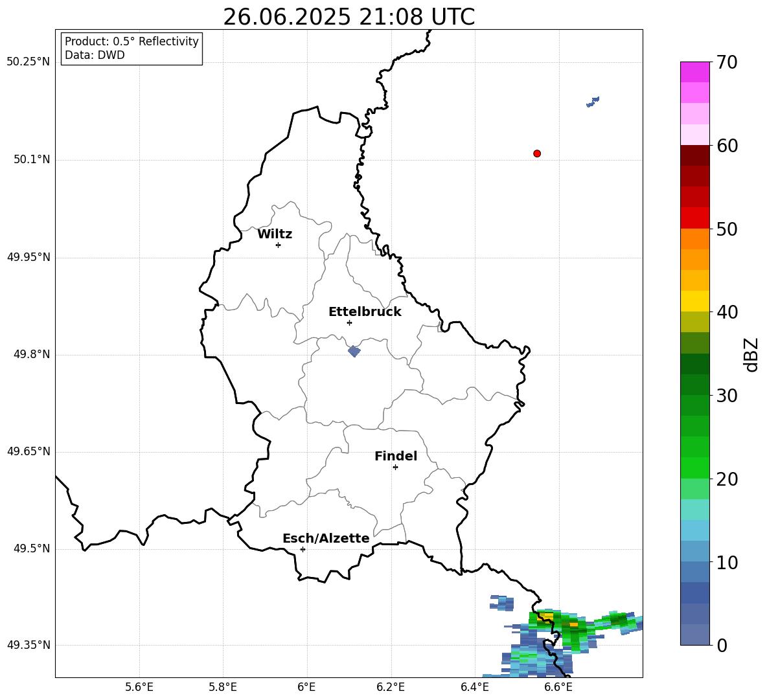The image size is (767, 700).
Task: Click the 49.35°N latitude label
Action: [29, 645]
